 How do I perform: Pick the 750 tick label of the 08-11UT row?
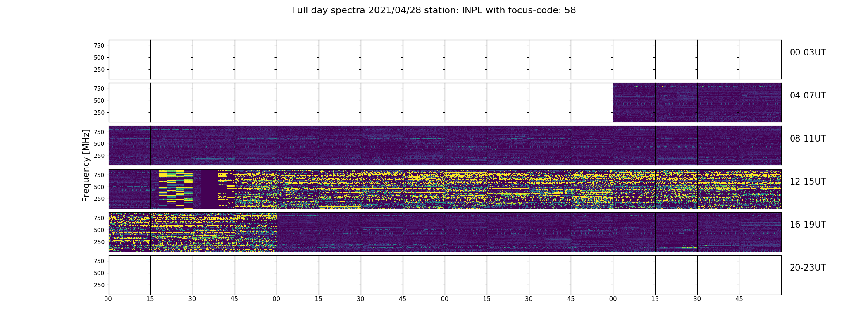(x=99, y=132)
